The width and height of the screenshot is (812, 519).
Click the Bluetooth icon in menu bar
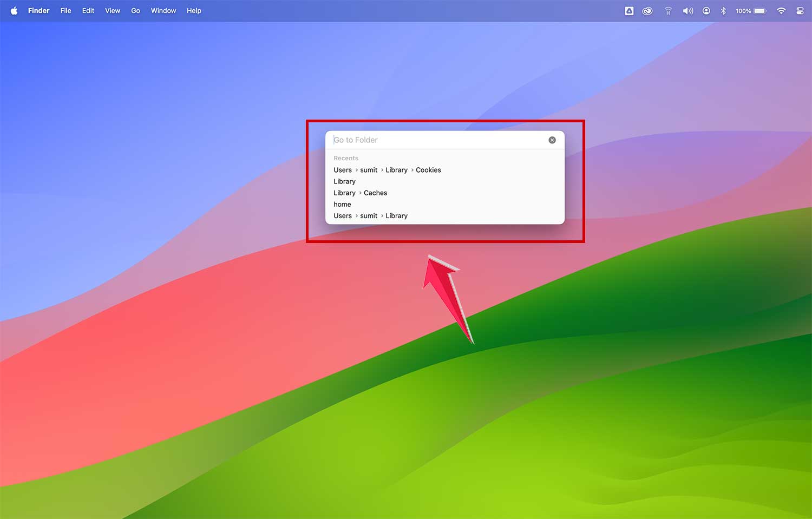[x=724, y=10]
